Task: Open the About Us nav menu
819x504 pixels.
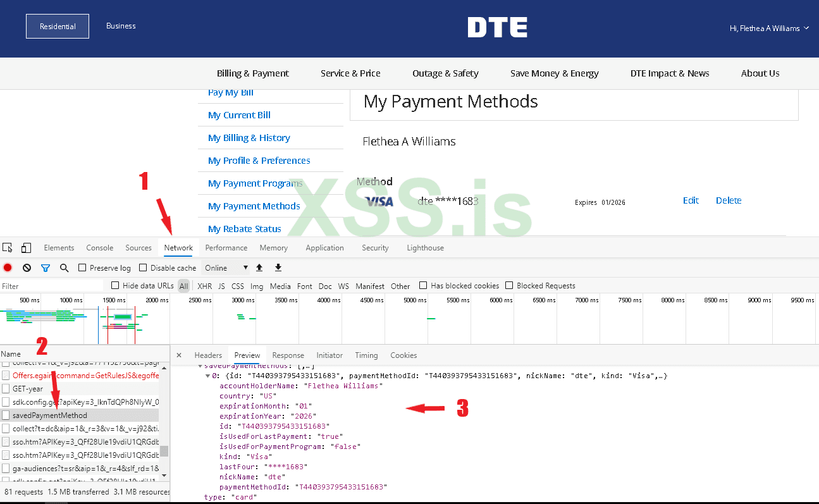Action: 760,73
